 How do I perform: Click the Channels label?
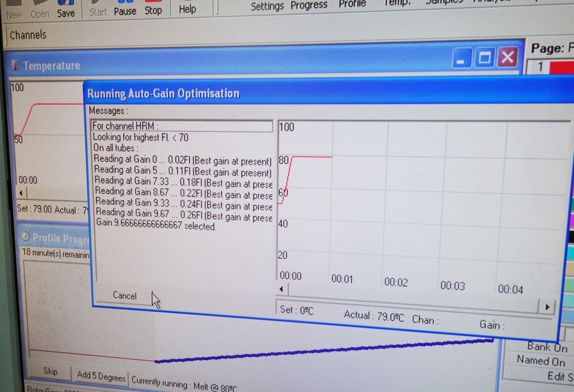(28, 35)
